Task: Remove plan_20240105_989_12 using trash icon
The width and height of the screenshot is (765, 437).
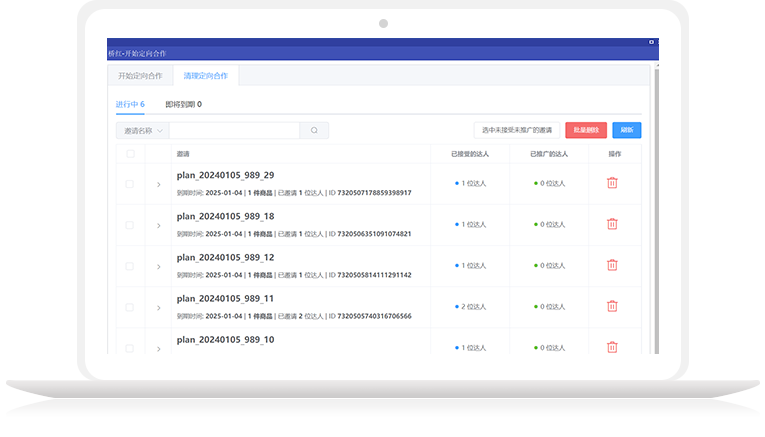Action: pos(612,265)
